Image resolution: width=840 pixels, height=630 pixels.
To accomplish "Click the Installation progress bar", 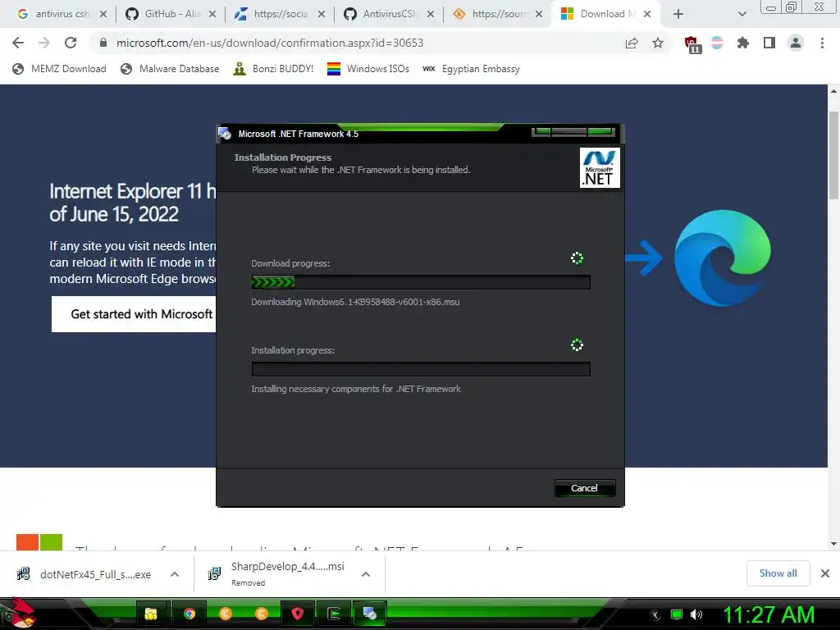I will tap(421, 369).
